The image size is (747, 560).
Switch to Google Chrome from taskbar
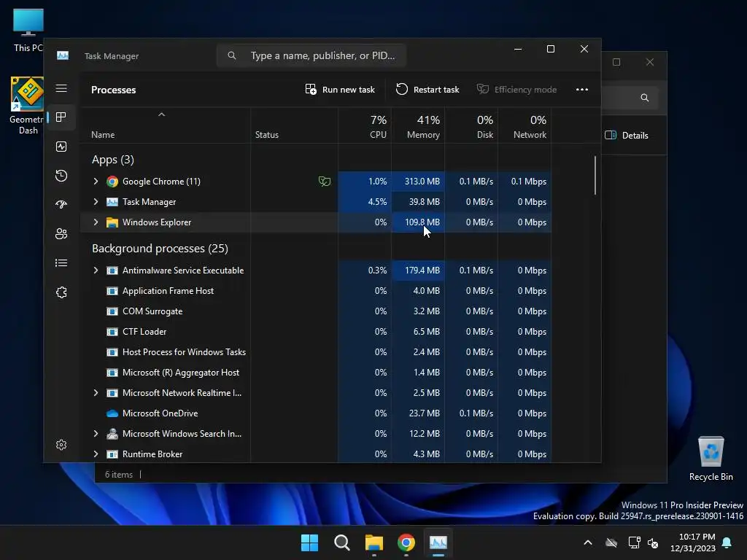pos(406,542)
